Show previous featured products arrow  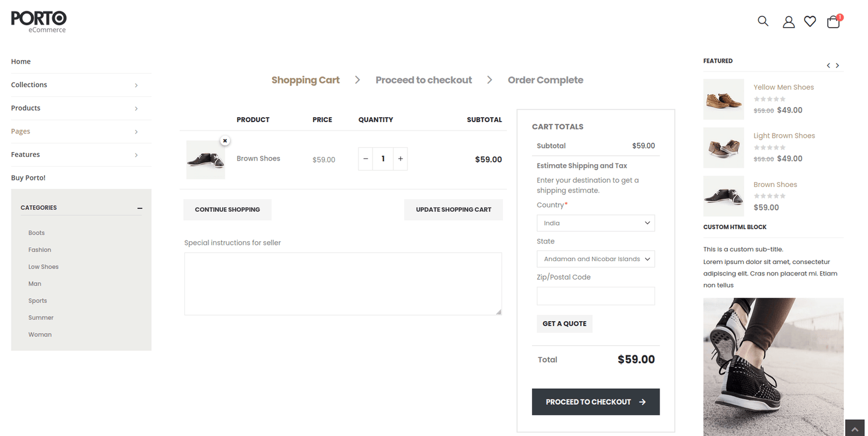click(828, 66)
